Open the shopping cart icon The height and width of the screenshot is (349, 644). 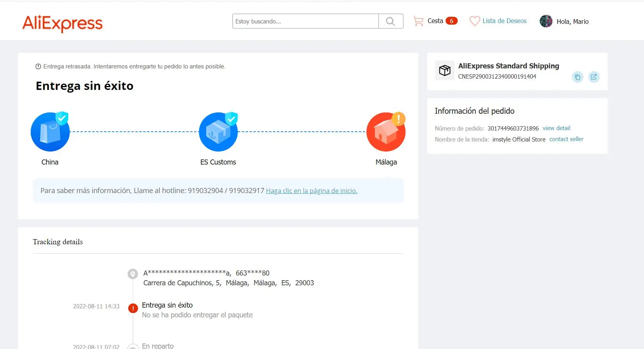click(418, 21)
